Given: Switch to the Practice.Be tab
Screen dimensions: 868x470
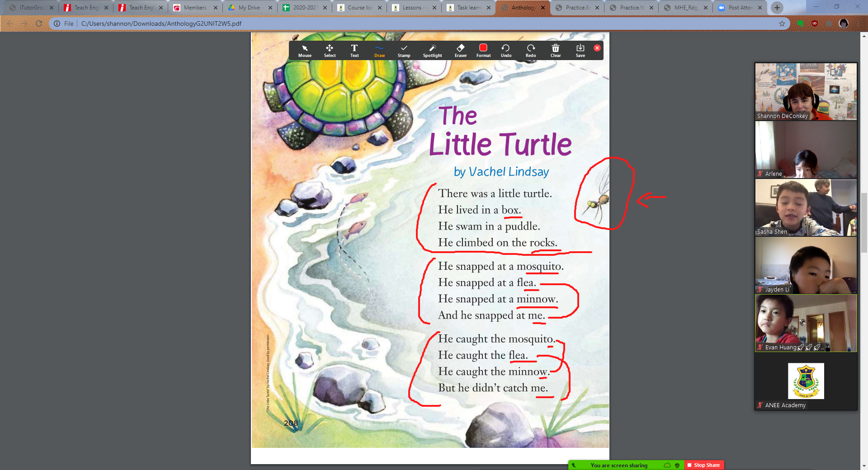Looking at the screenshot, I should tap(577, 8).
